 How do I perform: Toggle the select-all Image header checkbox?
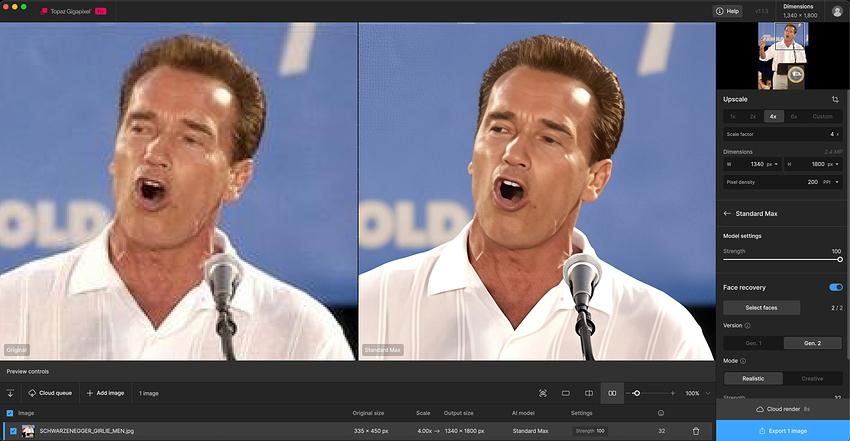tap(10, 413)
